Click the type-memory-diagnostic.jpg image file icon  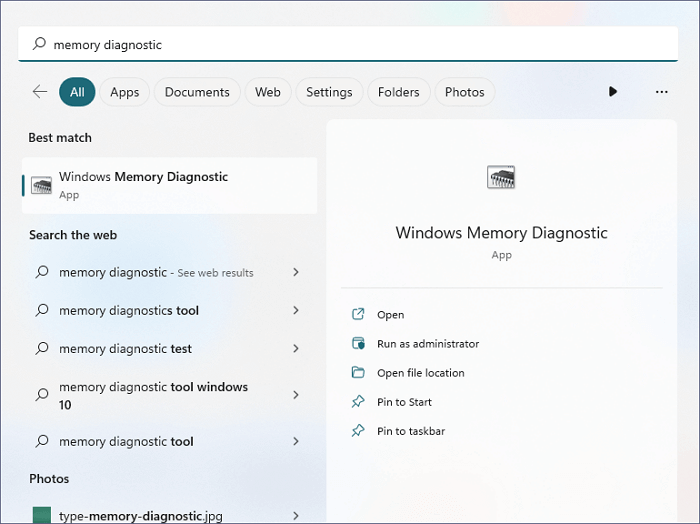coord(41,516)
